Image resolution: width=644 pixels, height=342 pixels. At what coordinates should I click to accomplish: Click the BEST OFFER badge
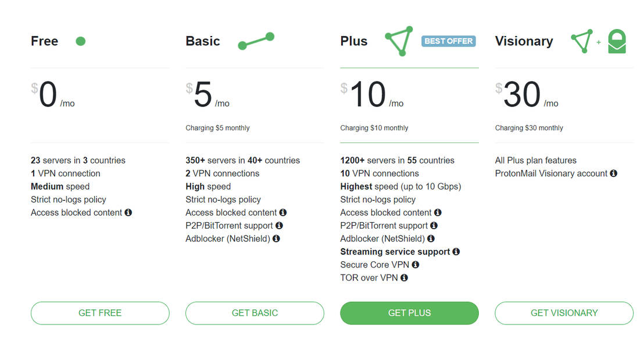click(x=448, y=41)
